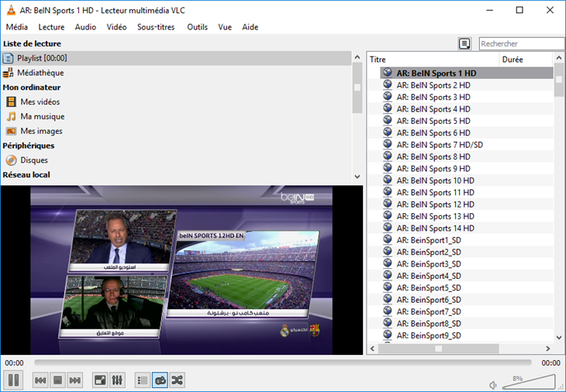Open the Outils menu

(198, 27)
